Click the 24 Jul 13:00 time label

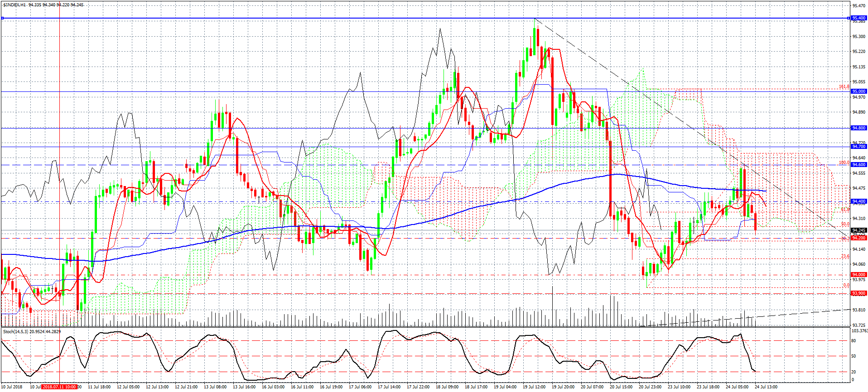click(766, 387)
